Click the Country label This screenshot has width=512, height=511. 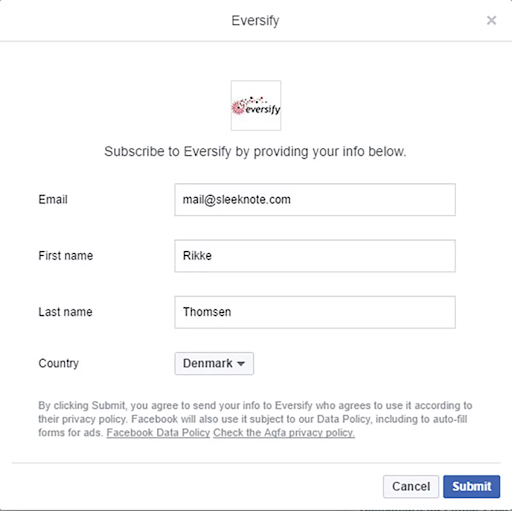click(59, 363)
